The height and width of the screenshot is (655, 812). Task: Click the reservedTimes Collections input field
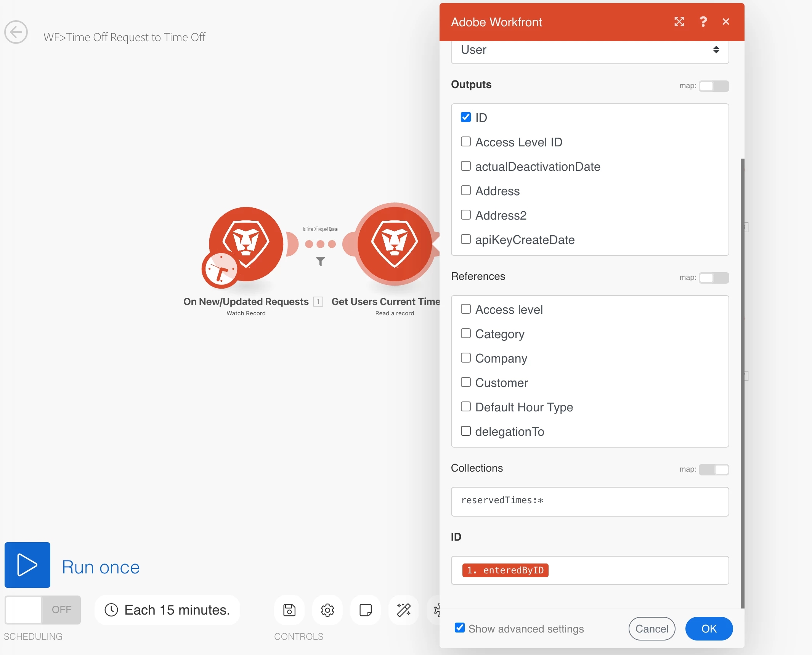point(590,501)
